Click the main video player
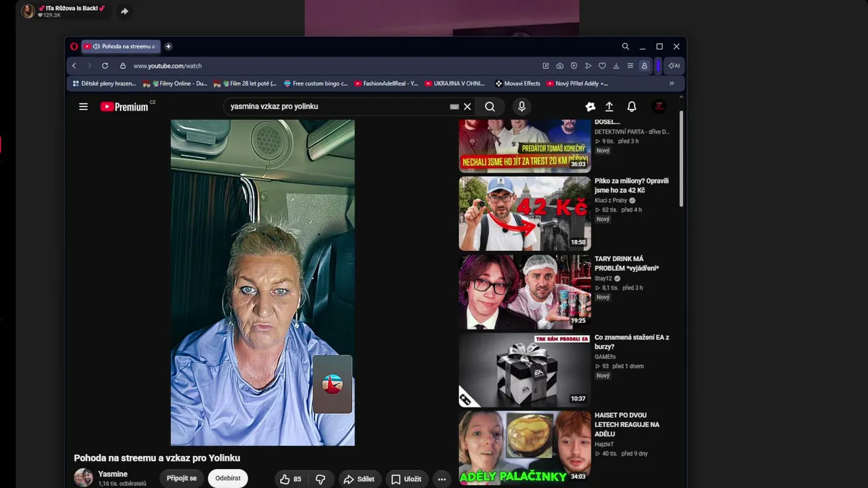Screen dimensions: 868x488 pos(262,283)
